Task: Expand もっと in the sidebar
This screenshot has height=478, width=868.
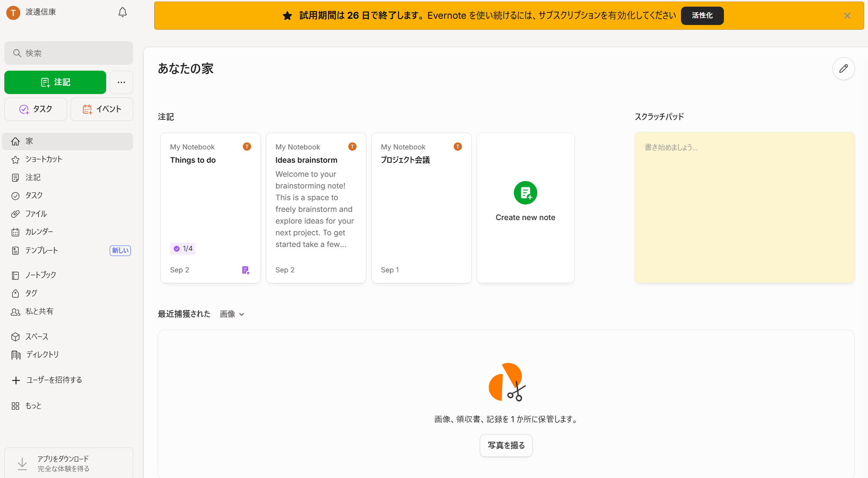Action: point(33,406)
